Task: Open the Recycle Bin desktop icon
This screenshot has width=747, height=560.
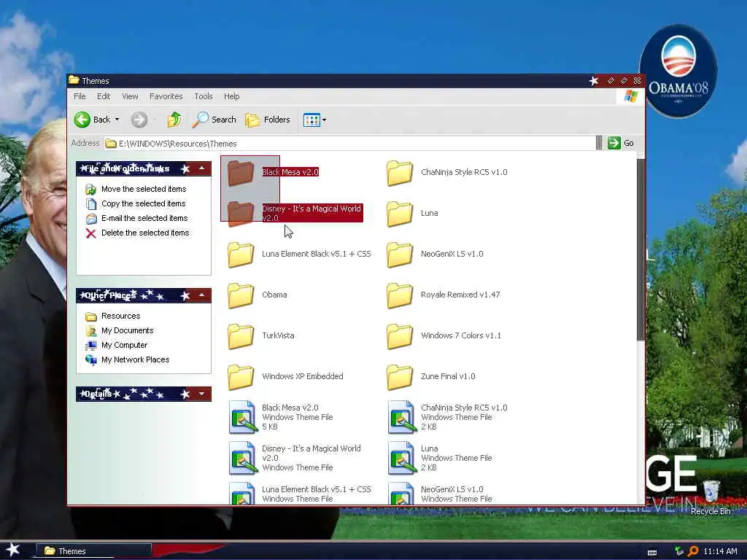Action: point(711,497)
